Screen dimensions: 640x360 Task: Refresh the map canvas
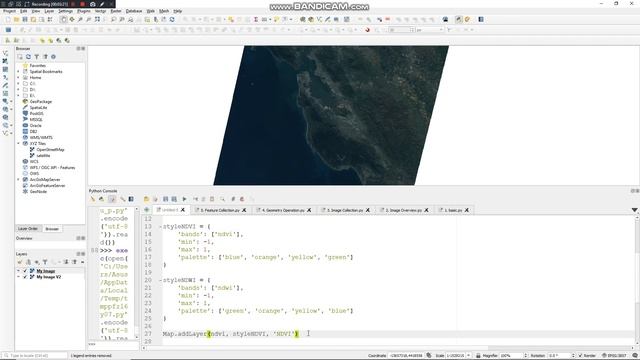172,19
